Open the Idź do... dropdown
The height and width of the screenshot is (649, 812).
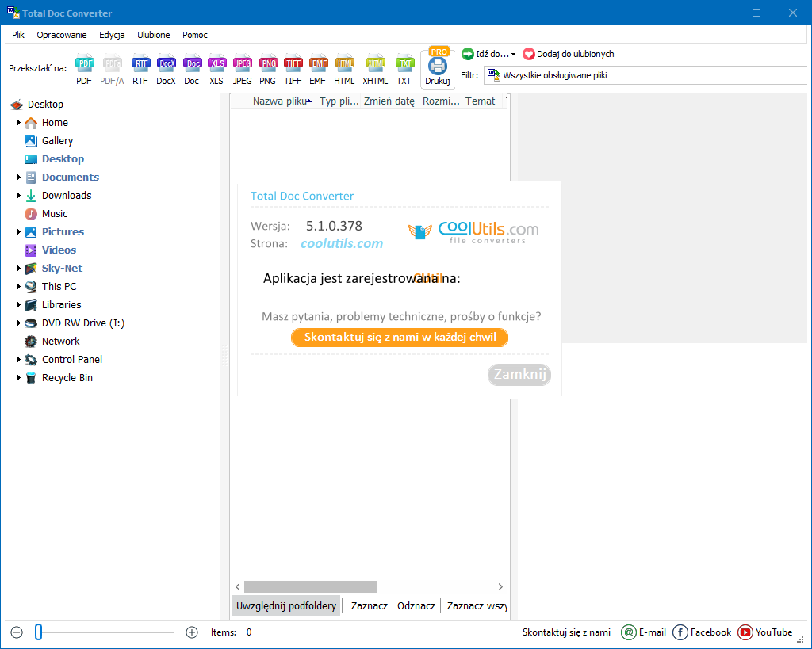488,54
